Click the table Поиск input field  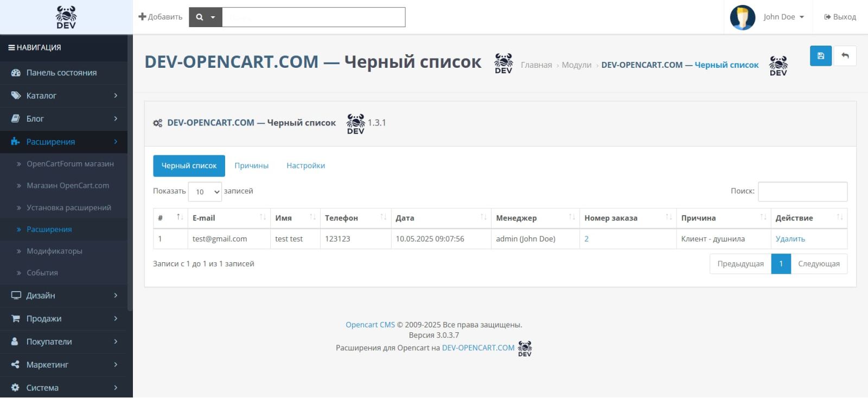point(802,192)
